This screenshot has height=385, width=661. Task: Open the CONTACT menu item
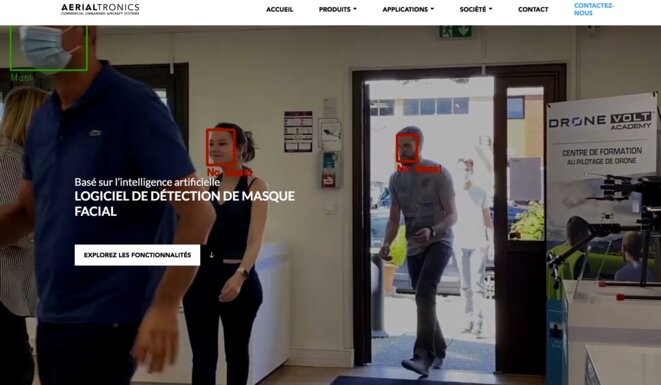point(533,9)
